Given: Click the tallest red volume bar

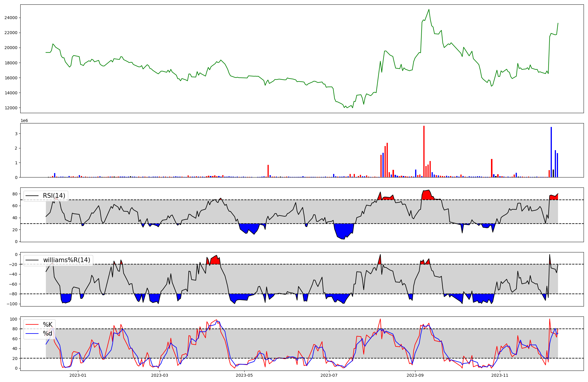Looking at the screenshot, I should (424, 152).
